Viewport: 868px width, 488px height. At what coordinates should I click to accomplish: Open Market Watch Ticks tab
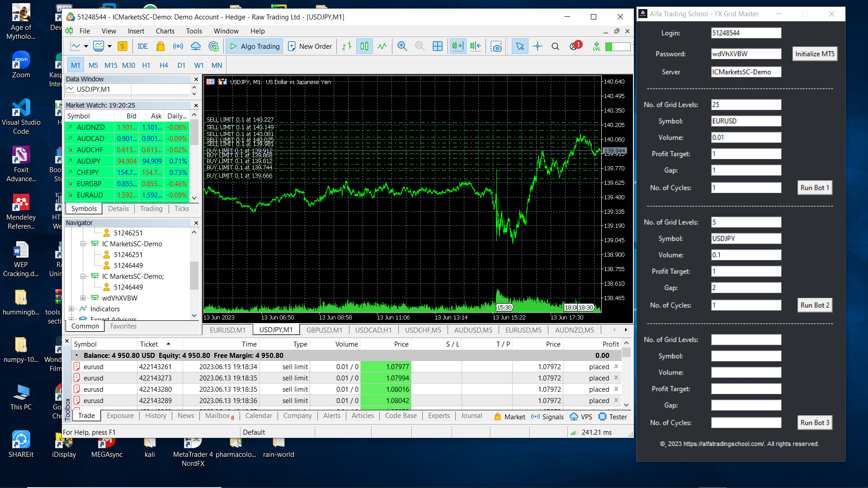(x=181, y=208)
